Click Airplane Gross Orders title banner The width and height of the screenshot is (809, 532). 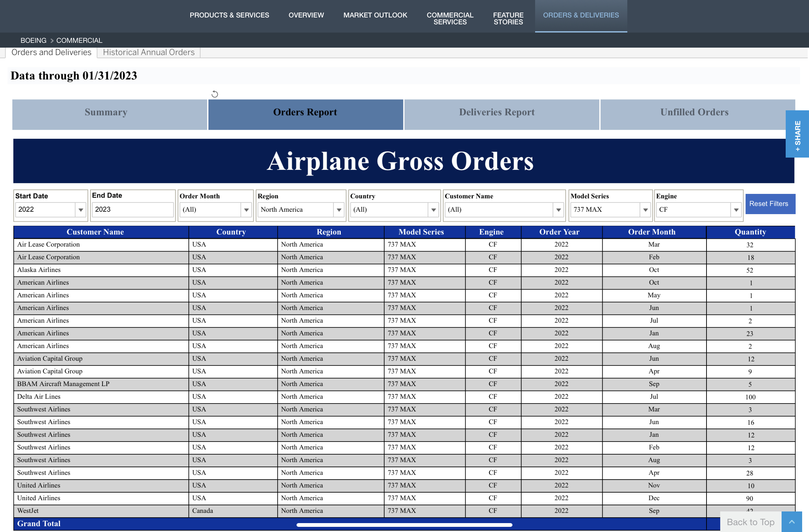click(x=404, y=161)
